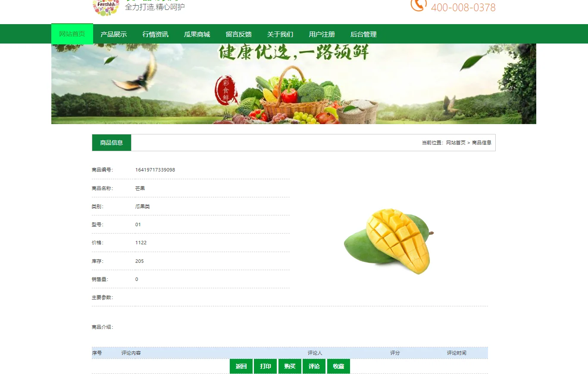
Task: Click the 购买 (Buy) button
Action: click(290, 366)
